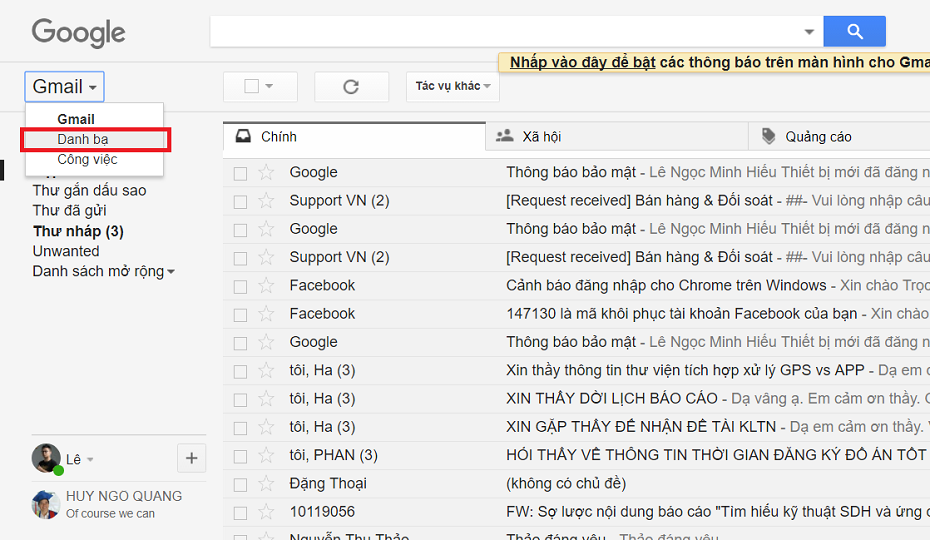Open chat with HUY NGO QUANG avatar
The height and width of the screenshot is (540, 930).
[x=46, y=504]
